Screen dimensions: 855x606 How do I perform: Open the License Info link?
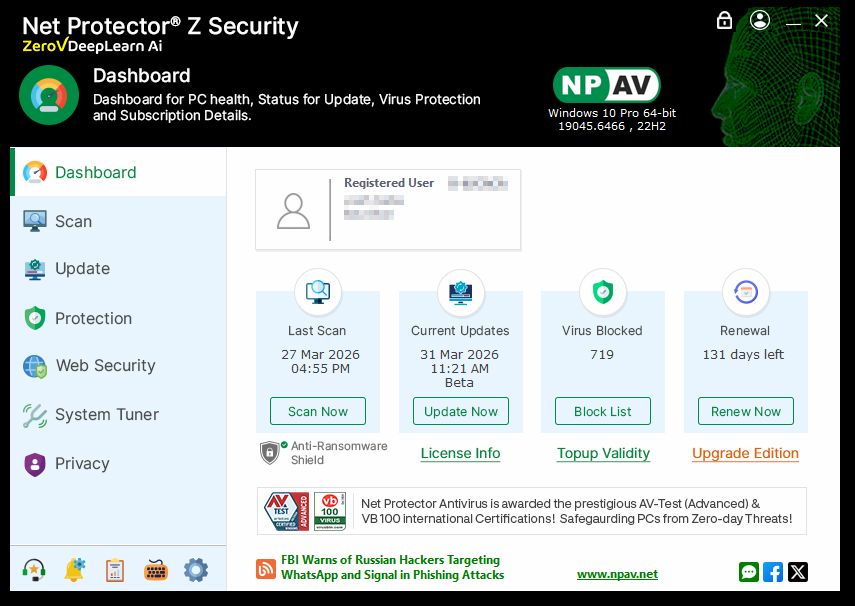[460, 453]
